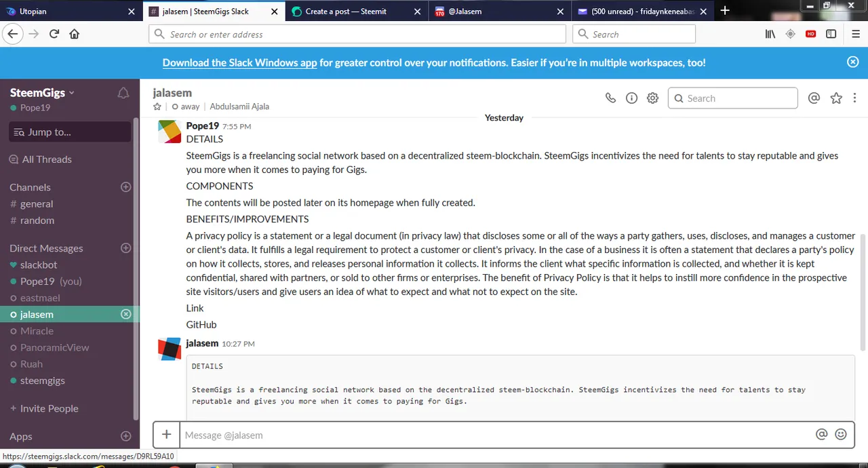Open emoji picker smiley icon
This screenshot has height=468, width=868.
(x=841, y=435)
